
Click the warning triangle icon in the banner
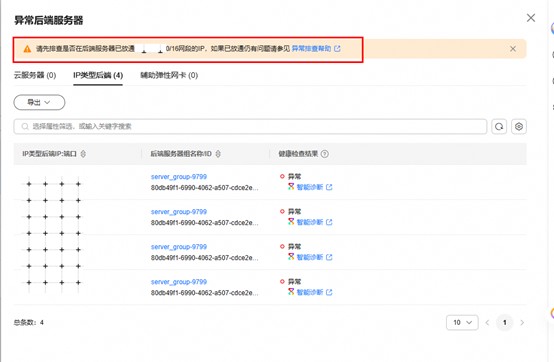pos(27,49)
